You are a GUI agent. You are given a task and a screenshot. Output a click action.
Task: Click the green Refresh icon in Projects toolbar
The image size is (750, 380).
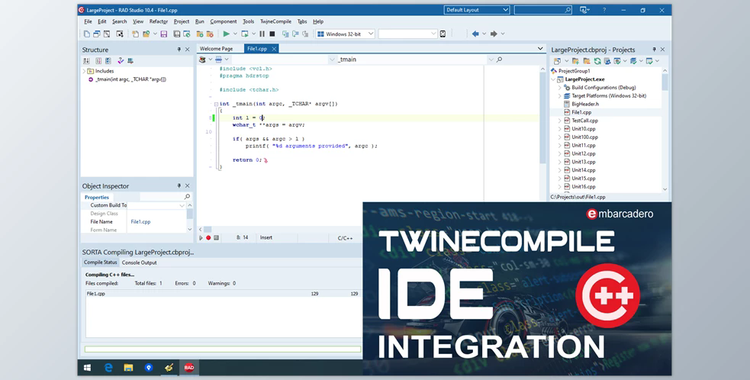click(597, 61)
